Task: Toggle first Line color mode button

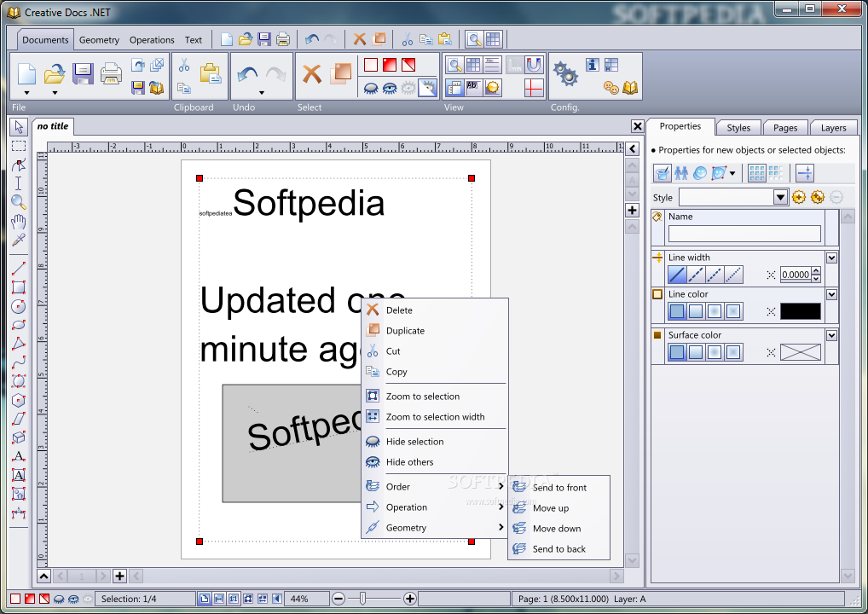Action: pyautogui.click(x=677, y=311)
